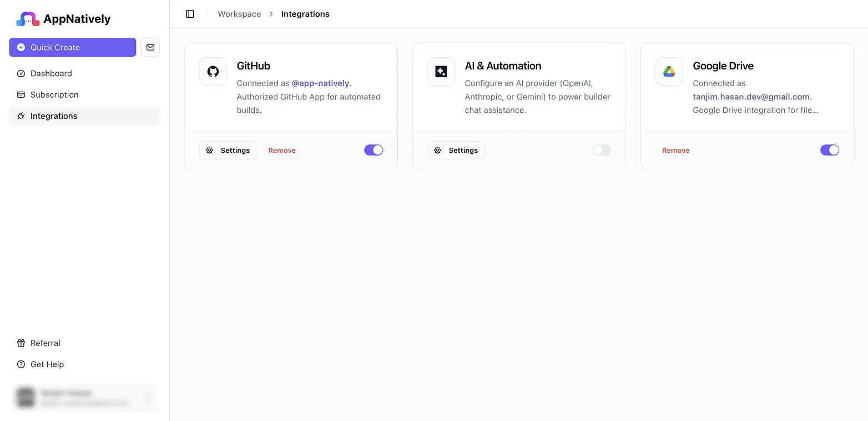
Task: Click the Subscription card icon
Action: point(21,94)
